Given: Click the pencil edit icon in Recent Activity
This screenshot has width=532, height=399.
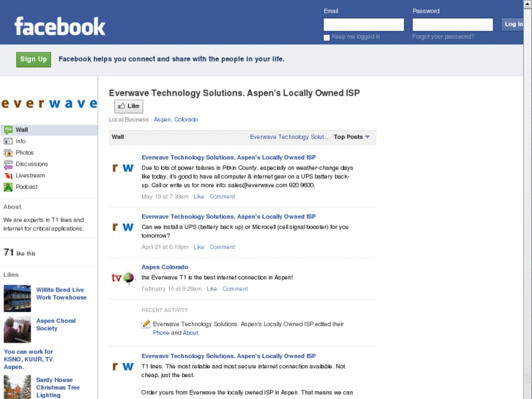Looking at the screenshot, I should [x=146, y=324].
